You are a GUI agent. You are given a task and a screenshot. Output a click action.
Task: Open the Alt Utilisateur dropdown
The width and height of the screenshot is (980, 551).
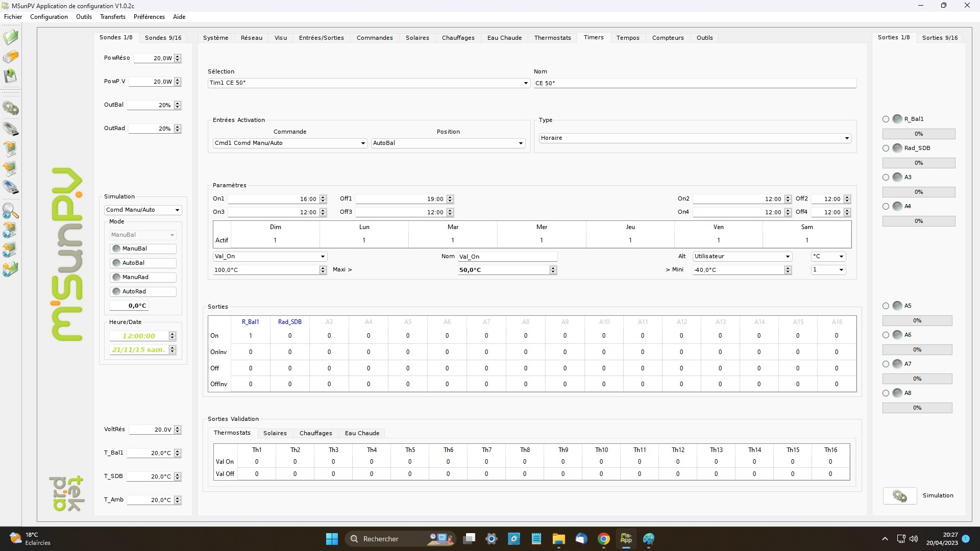[787, 257]
